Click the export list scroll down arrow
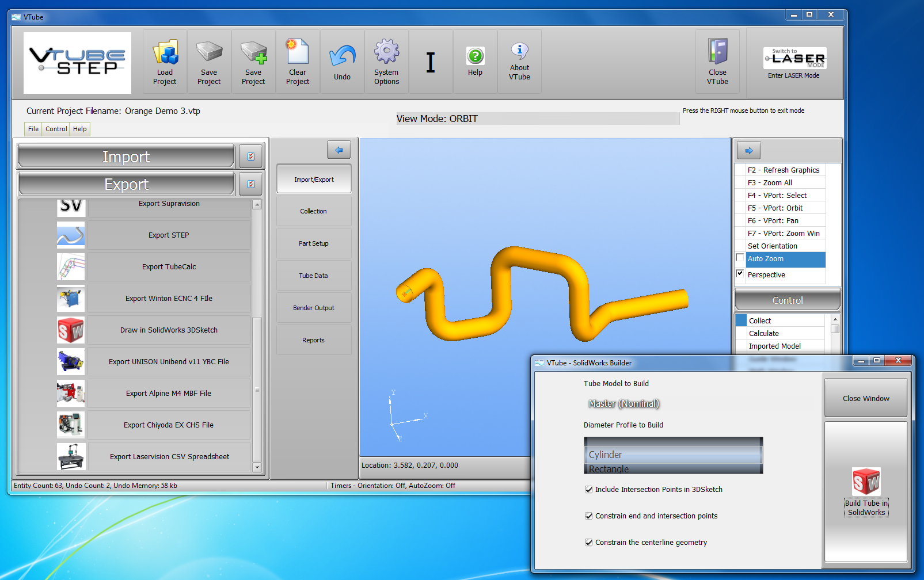 tap(257, 467)
